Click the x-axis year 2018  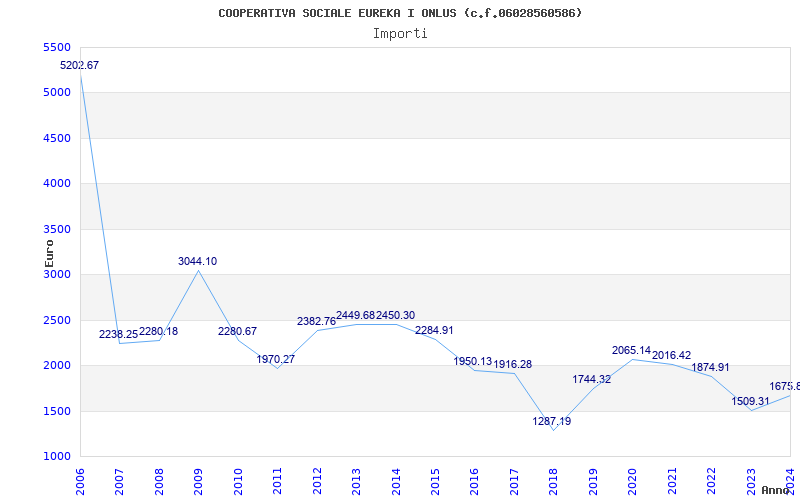(x=554, y=482)
